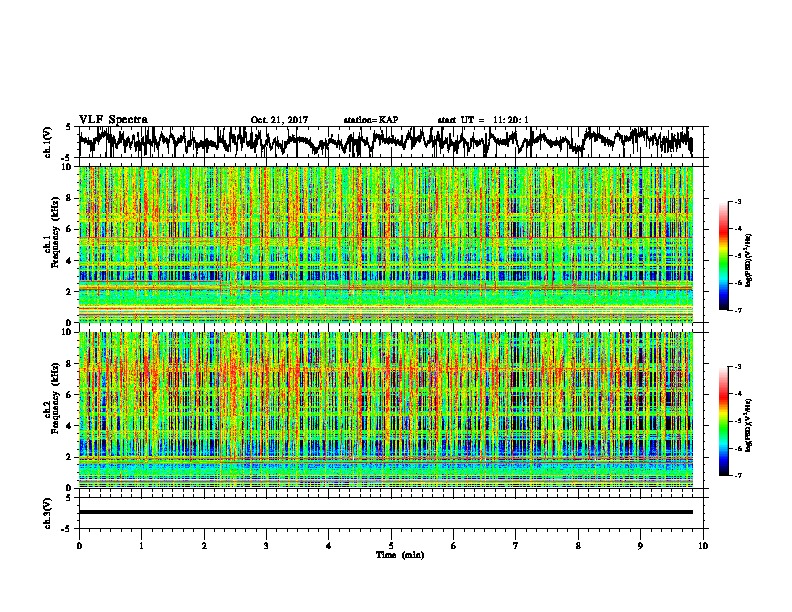
Task: Select the "Oct. 21, 2017" date text
Action: pyautogui.click(x=279, y=120)
